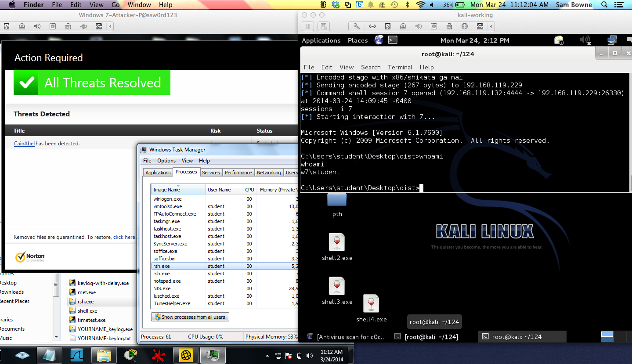The width and height of the screenshot is (632, 364).
Task: Open Windows Explorer from the taskbar
Action: point(105,355)
